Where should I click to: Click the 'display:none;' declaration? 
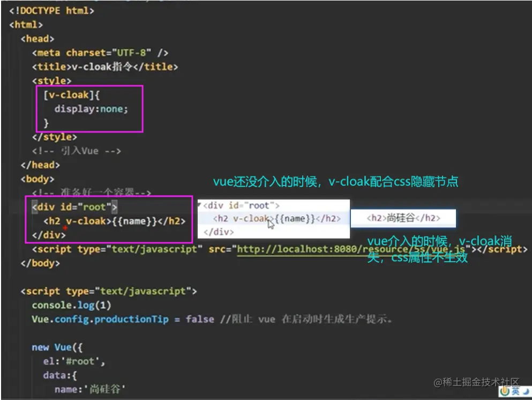point(91,109)
